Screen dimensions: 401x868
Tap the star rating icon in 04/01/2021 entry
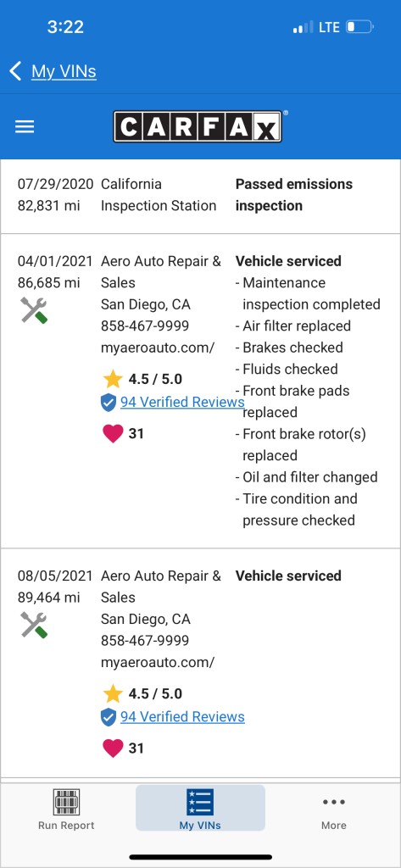click(113, 379)
